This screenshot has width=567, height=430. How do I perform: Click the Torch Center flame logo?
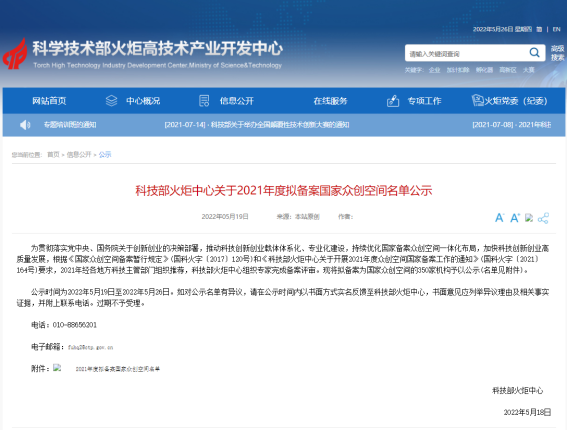[15, 54]
